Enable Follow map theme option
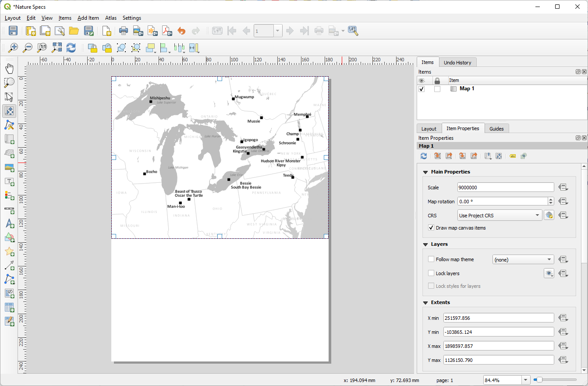 point(431,259)
